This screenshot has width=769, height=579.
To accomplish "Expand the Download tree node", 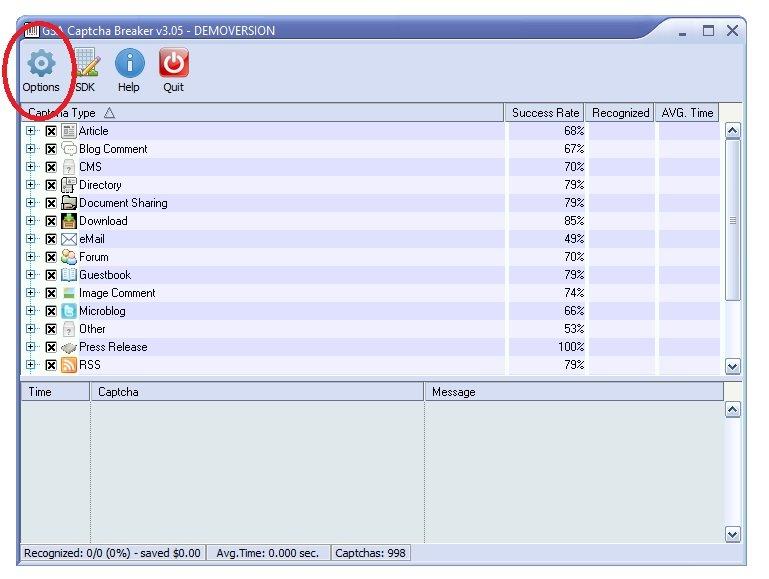I will point(30,221).
